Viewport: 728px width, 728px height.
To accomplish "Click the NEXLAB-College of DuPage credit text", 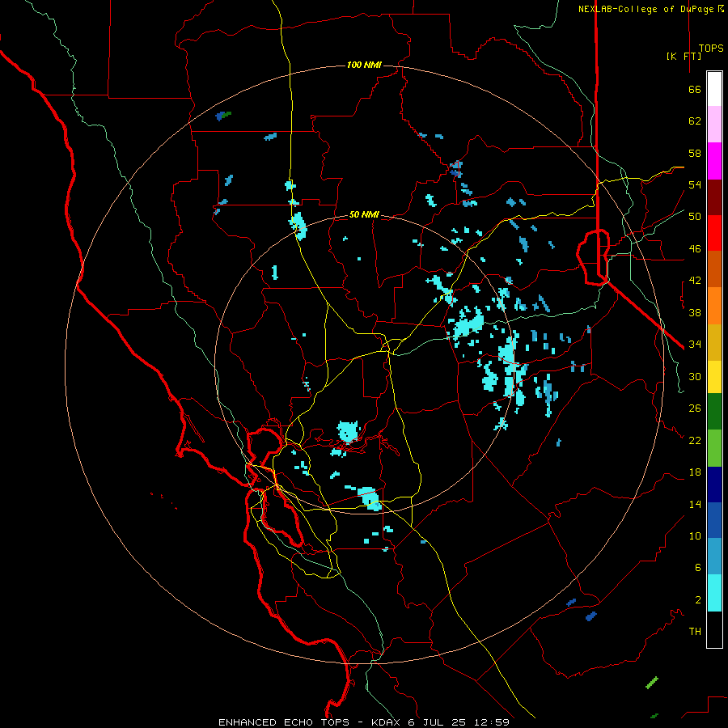I will click(x=647, y=9).
